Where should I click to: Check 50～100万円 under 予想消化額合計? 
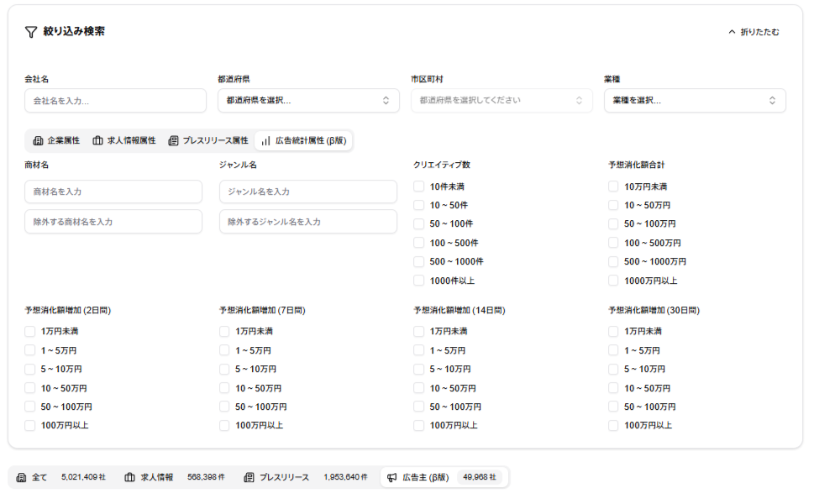point(613,223)
